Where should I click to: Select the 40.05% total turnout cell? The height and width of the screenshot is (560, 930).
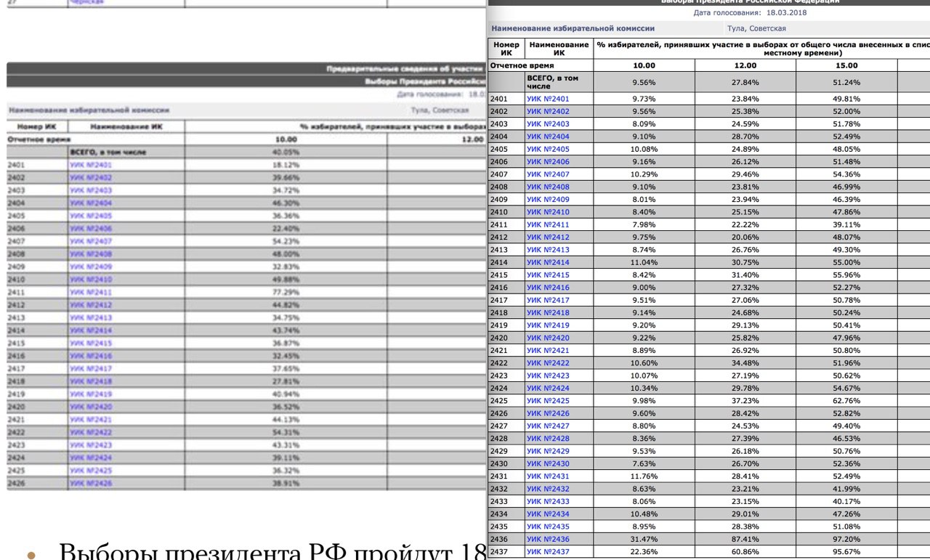click(286, 152)
